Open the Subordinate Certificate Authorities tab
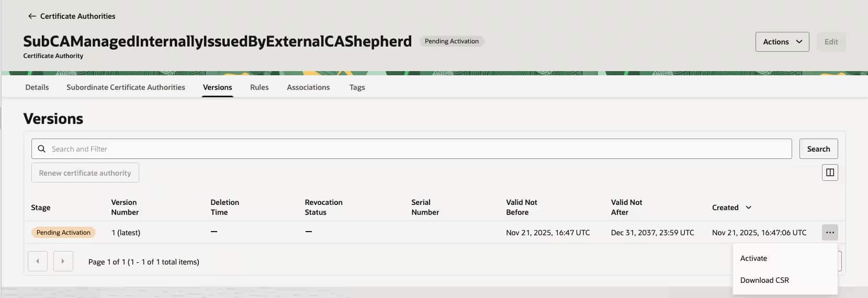 [x=126, y=87]
